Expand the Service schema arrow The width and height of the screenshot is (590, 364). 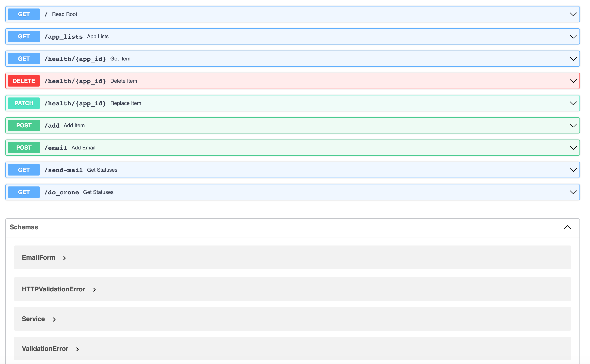tap(54, 320)
